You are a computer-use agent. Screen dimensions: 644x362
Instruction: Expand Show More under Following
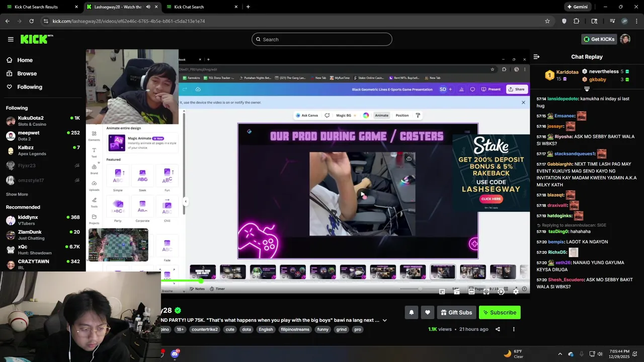[17, 194]
